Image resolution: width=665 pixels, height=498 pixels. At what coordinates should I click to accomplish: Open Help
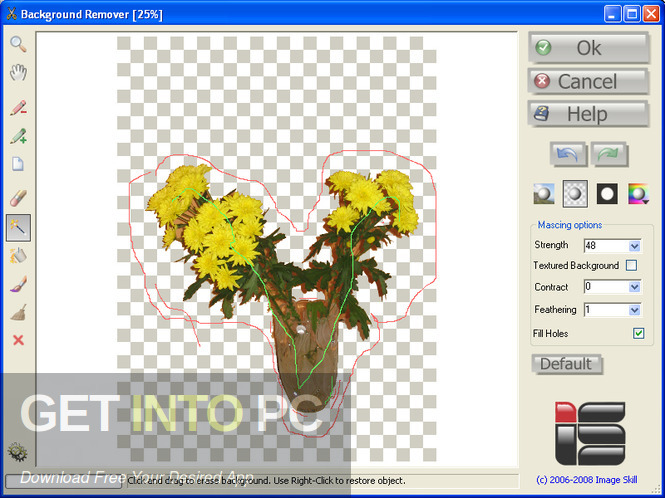pos(589,114)
